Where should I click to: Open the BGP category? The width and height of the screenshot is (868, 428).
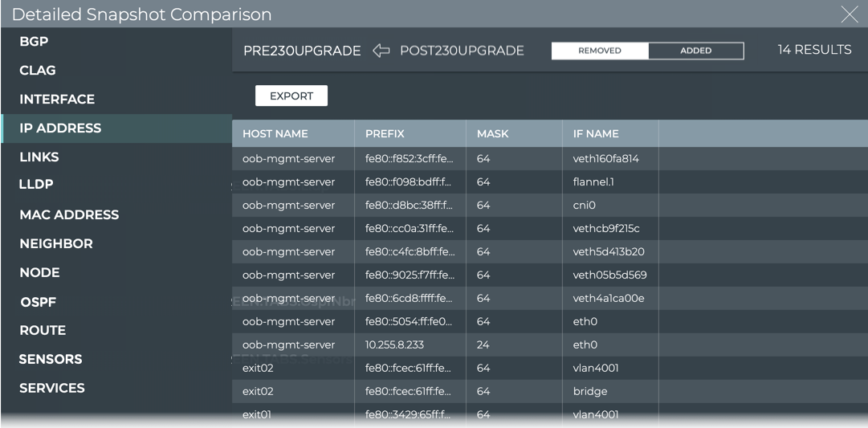click(34, 41)
